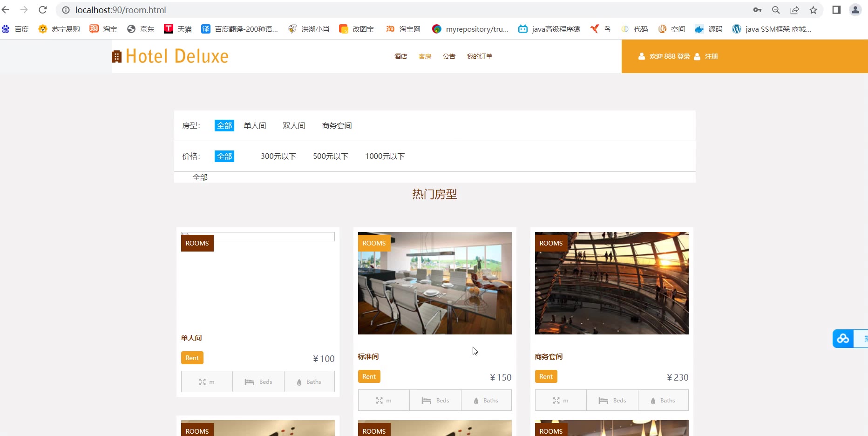Open 我的订单 navigation menu
Image resolution: width=868 pixels, height=436 pixels.
(480, 56)
